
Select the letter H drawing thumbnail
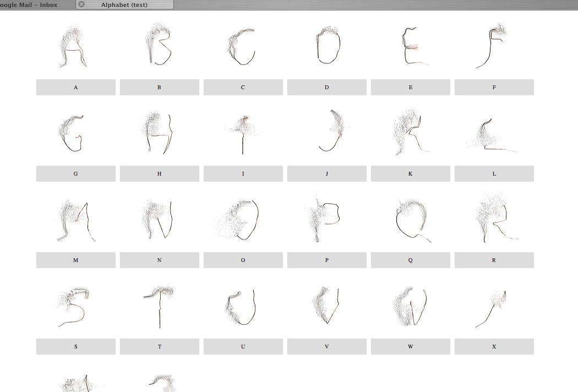click(x=157, y=133)
